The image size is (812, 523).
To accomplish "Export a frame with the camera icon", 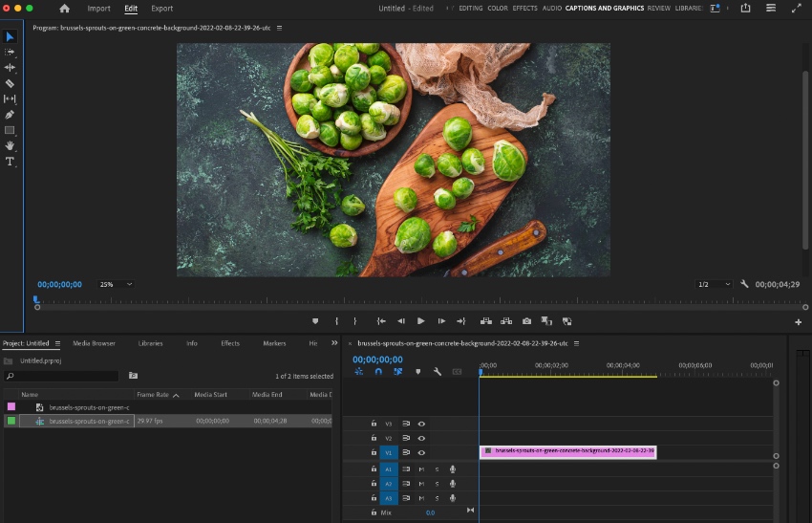I will [526, 321].
